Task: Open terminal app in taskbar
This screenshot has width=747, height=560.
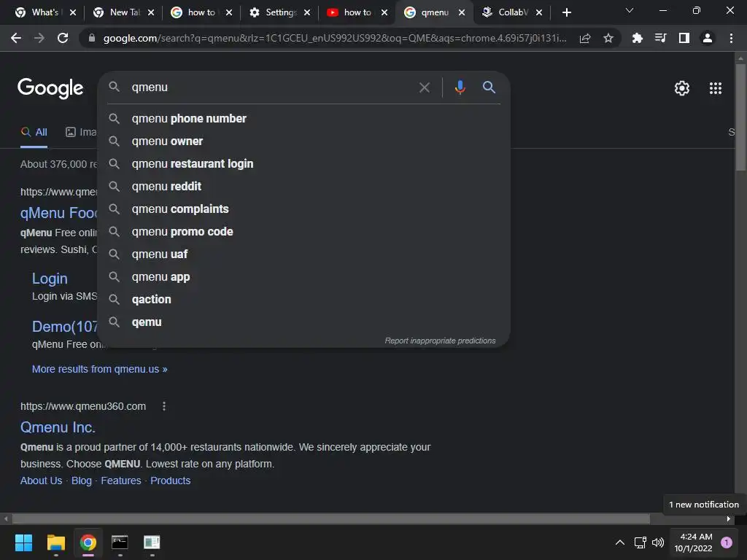Action: [x=120, y=542]
